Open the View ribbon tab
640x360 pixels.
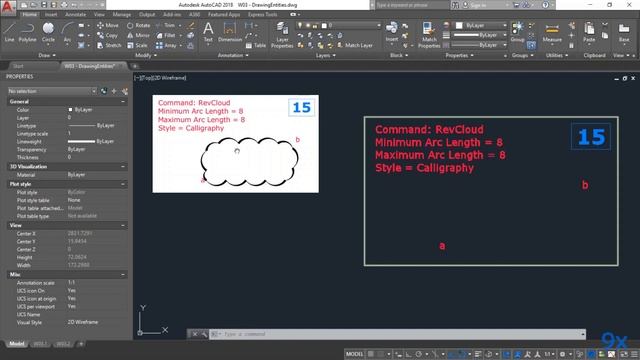99,14
